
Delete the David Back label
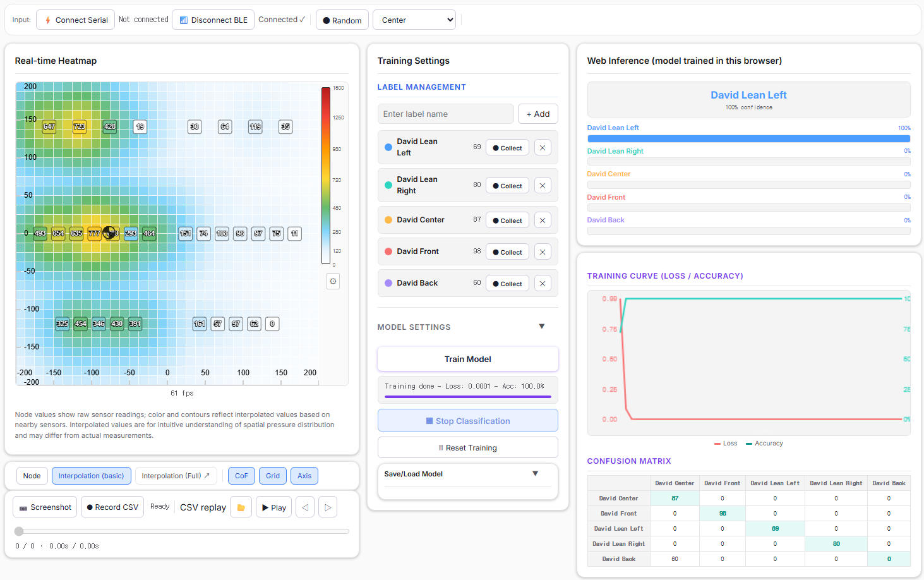point(543,284)
